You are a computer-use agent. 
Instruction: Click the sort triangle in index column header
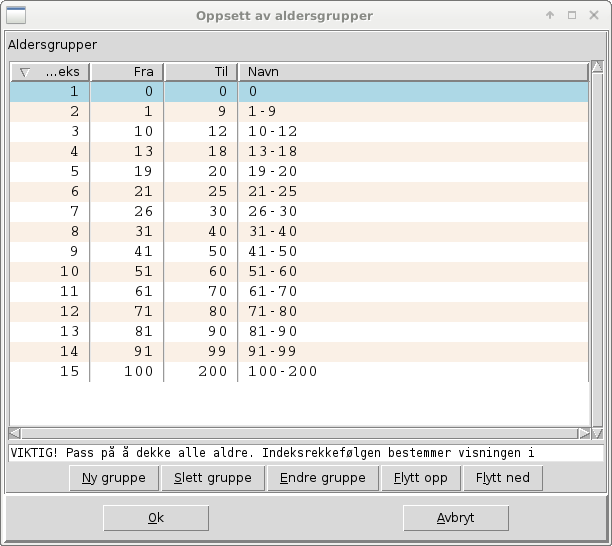25,72
